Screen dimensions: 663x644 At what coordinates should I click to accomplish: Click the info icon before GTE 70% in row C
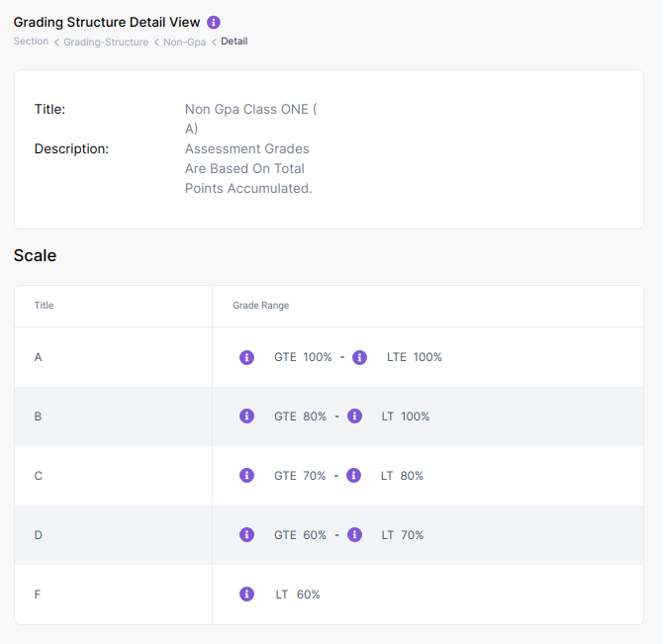point(247,476)
